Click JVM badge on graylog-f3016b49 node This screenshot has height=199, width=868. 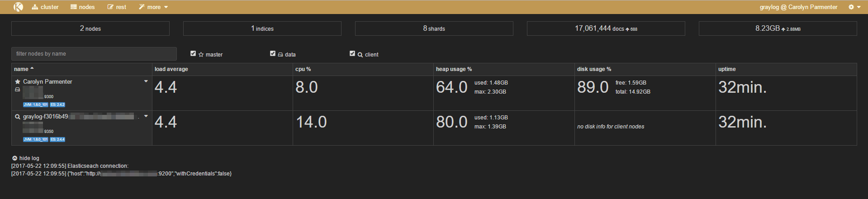(36, 139)
